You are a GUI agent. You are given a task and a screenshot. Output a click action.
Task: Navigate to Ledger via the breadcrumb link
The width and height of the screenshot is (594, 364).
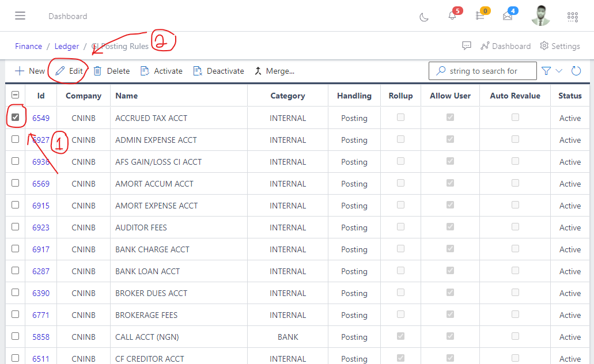click(x=67, y=45)
